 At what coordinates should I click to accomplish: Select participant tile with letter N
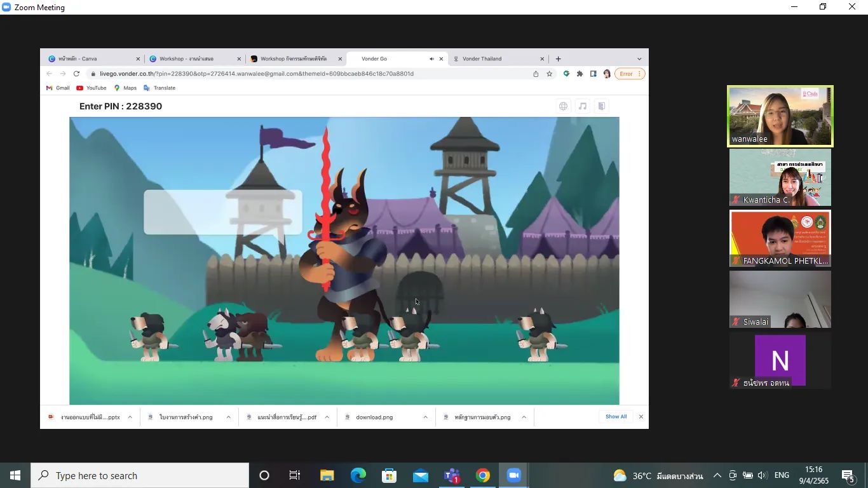click(x=780, y=360)
